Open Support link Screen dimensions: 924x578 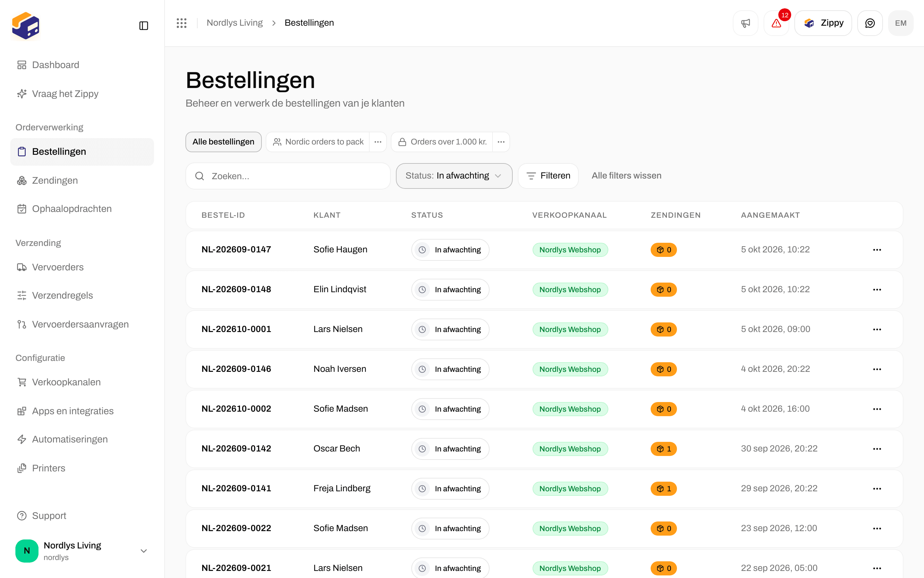click(x=82, y=516)
